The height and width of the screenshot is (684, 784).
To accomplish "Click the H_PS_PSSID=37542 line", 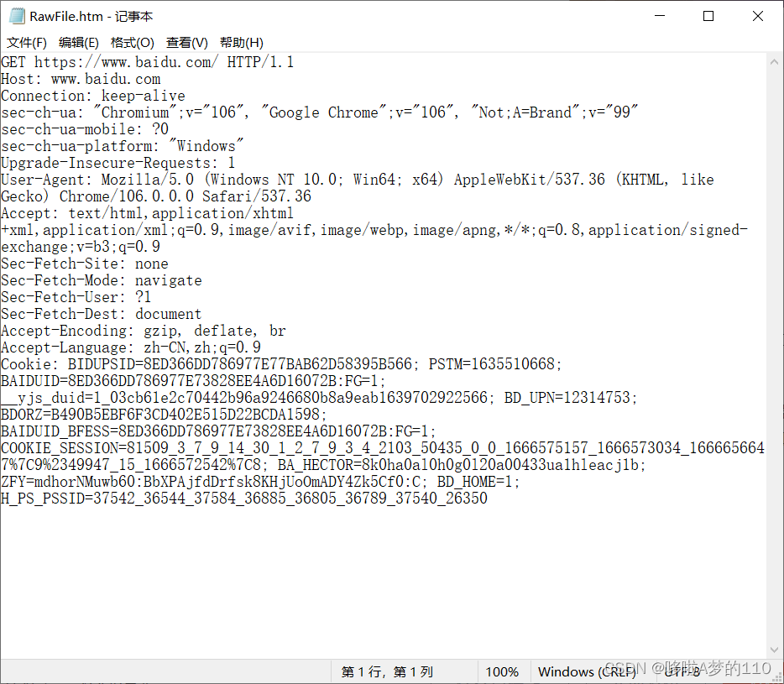I will (x=244, y=499).
